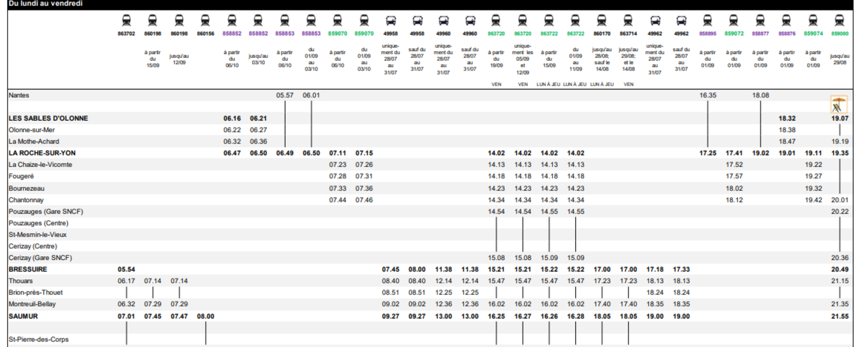Click the 18.32 Les Sables d'Olonne time

[787, 118]
